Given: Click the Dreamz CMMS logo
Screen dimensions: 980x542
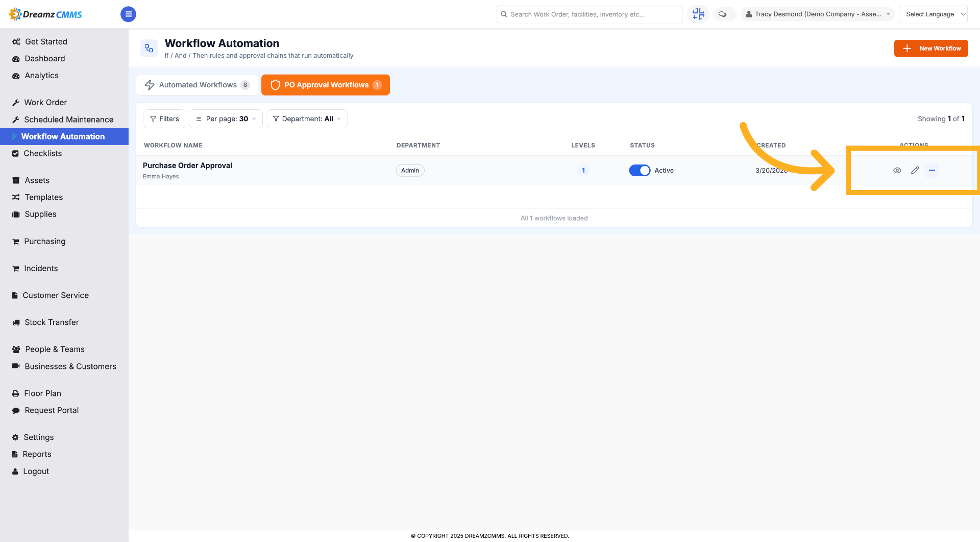Looking at the screenshot, I should click(x=45, y=14).
